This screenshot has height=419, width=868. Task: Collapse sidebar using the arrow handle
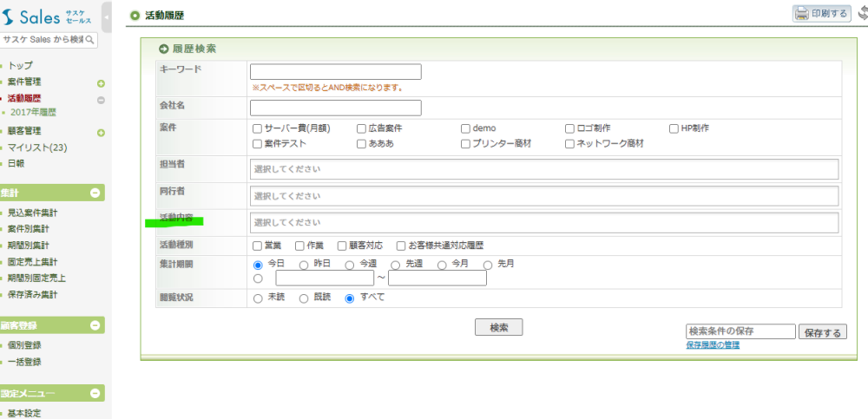point(107,16)
